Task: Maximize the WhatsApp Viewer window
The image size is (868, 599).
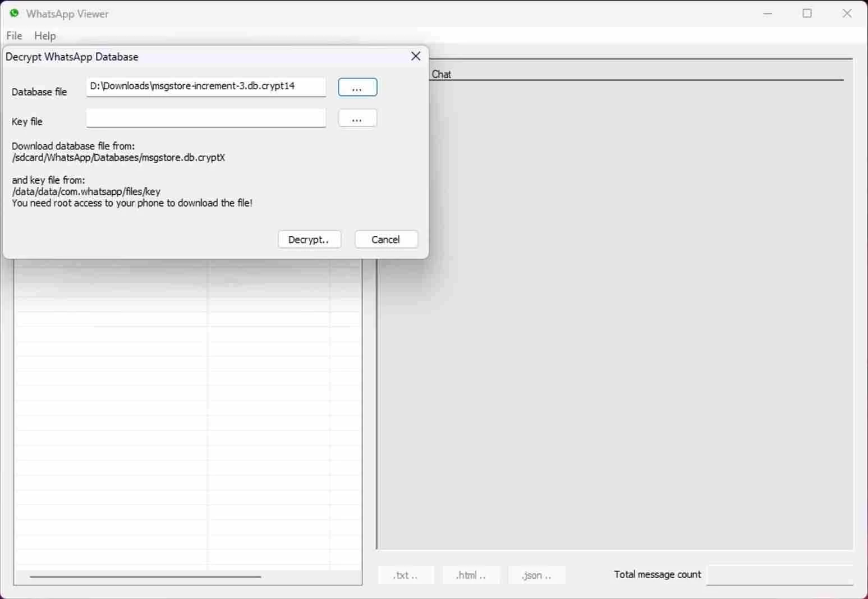Action: [x=807, y=13]
